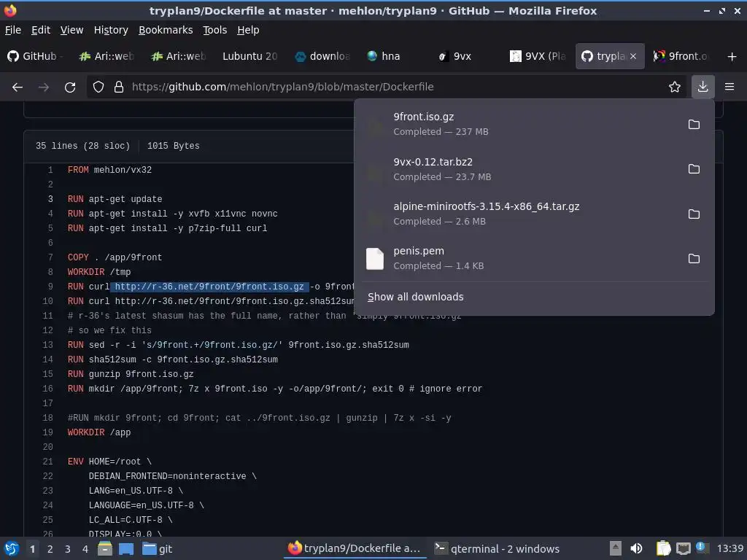This screenshot has height=560, width=747.
Task: Switch to the hna tab
Action: tap(391, 56)
